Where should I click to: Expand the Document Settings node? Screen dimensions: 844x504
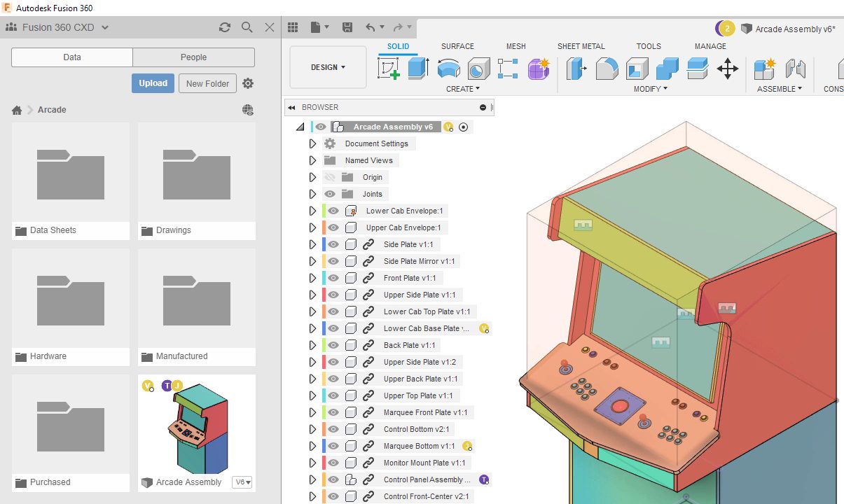313,143
